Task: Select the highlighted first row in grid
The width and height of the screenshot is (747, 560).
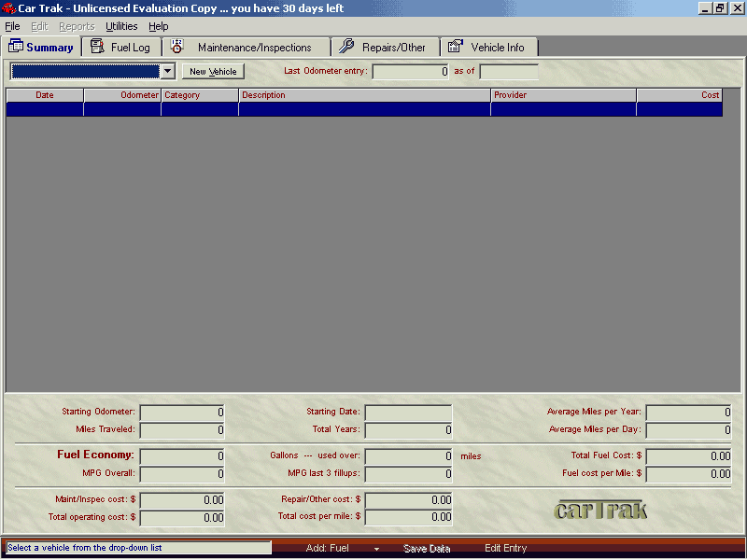Action: [364, 109]
